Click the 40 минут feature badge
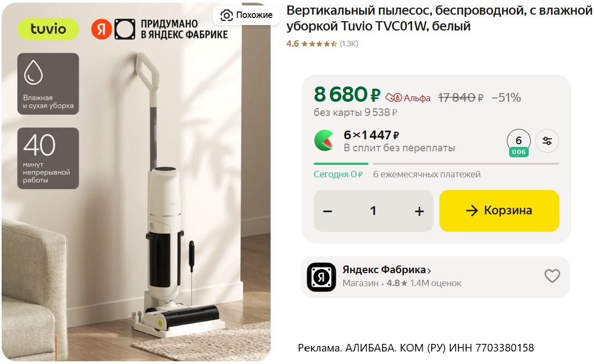 [x=48, y=158]
